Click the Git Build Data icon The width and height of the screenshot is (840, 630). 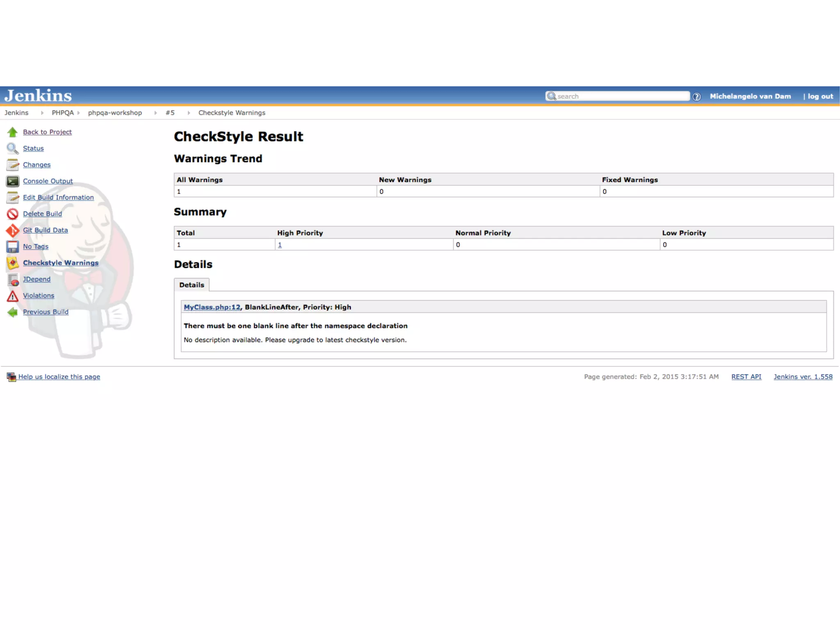[x=12, y=231]
